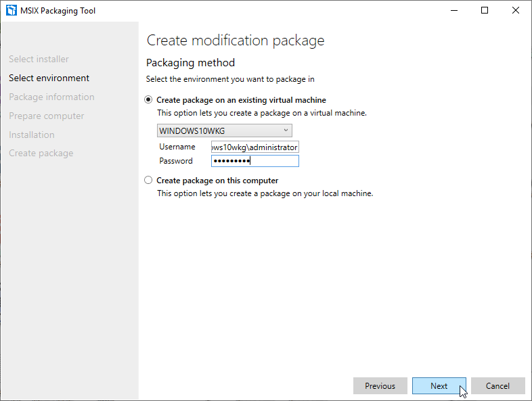Viewport: 532px width, 401px height.
Task: Select Create package on this computer option
Action: [149, 181]
